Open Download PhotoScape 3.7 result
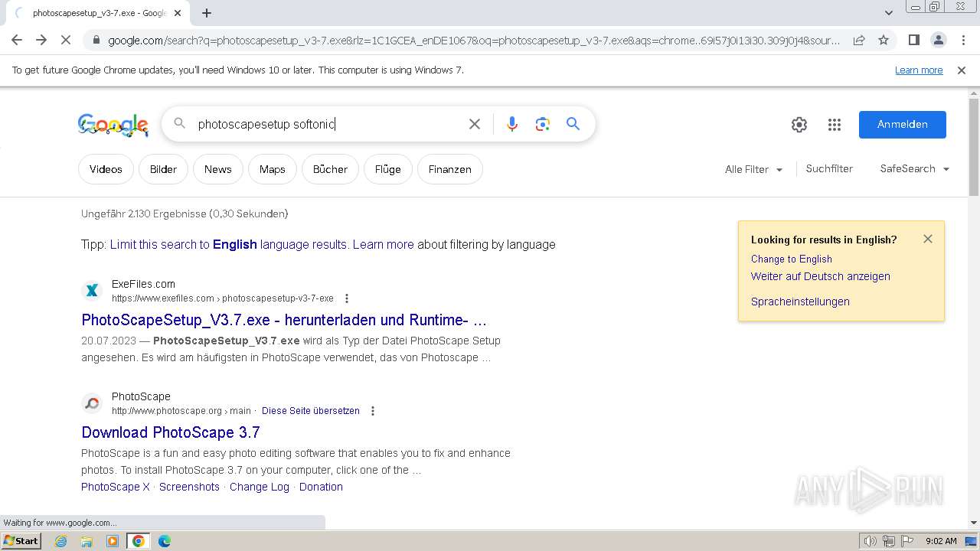The width and height of the screenshot is (980, 551). [x=171, y=432]
